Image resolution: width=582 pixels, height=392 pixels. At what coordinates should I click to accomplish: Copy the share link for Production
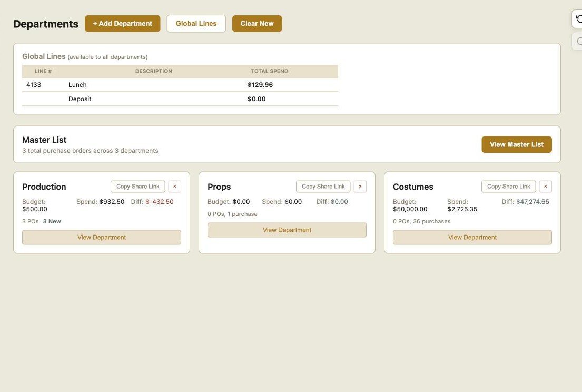(x=137, y=187)
